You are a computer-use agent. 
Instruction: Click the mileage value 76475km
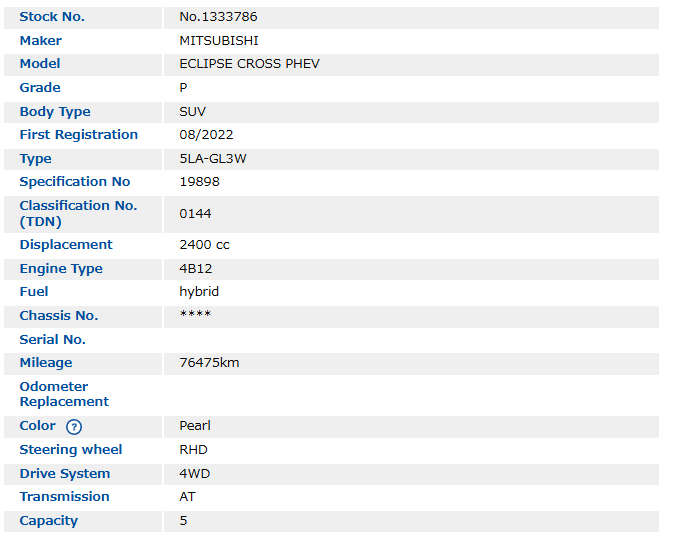pos(209,363)
